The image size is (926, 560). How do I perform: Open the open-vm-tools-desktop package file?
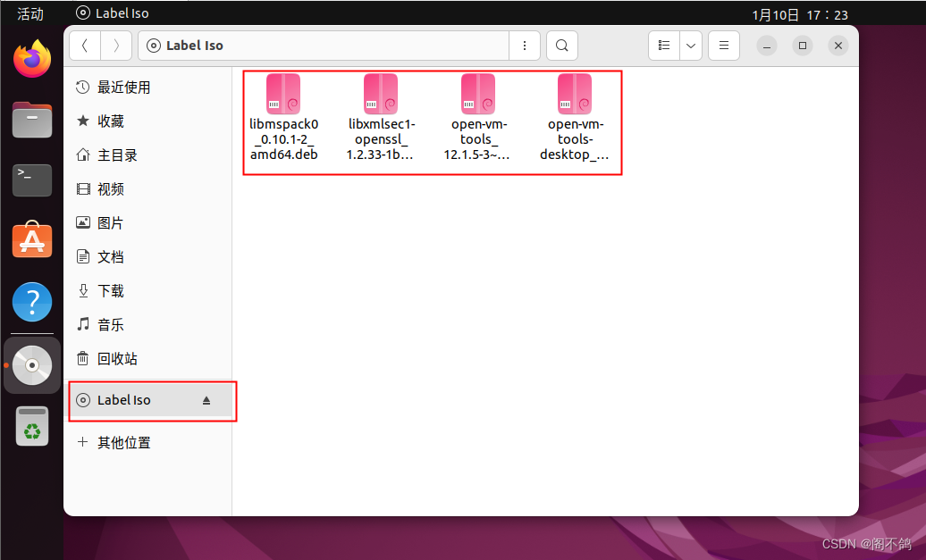pyautogui.click(x=575, y=92)
